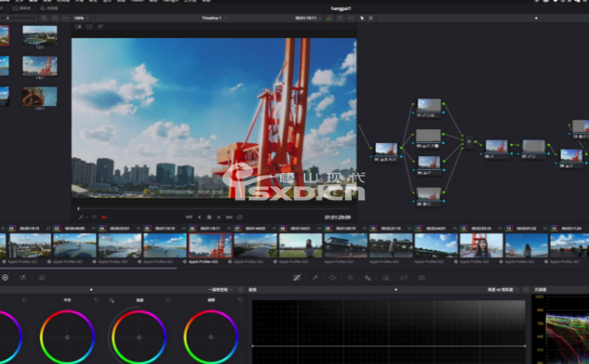The width and height of the screenshot is (589, 364).
Task: Toggle the split screen icon above viewer
Action: (x=89, y=27)
